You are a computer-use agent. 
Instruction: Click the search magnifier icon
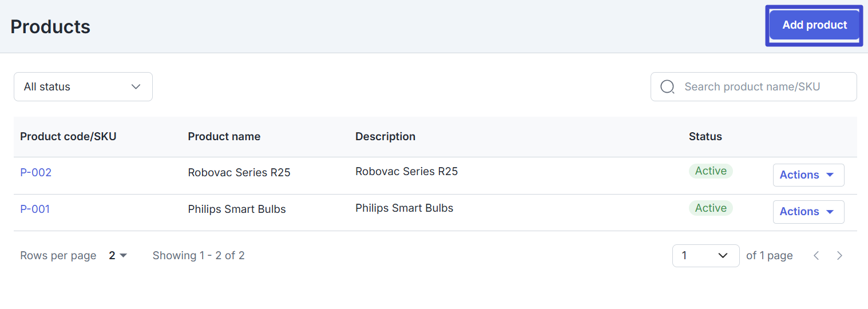coord(667,86)
